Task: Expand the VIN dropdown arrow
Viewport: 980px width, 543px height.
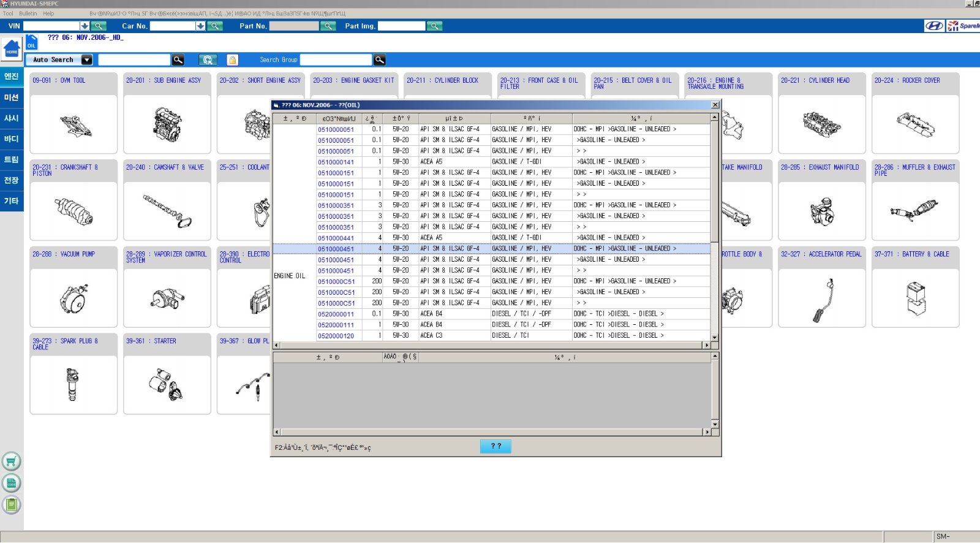Action: pyautogui.click(x=85, y=26)
